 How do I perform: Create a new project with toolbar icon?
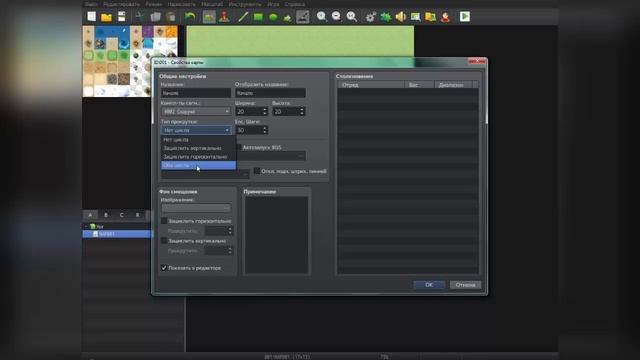tap(91, 17)
